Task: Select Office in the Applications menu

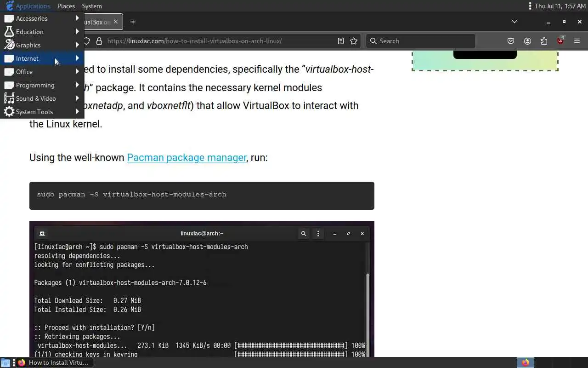Action: click(x=42, y=72)
